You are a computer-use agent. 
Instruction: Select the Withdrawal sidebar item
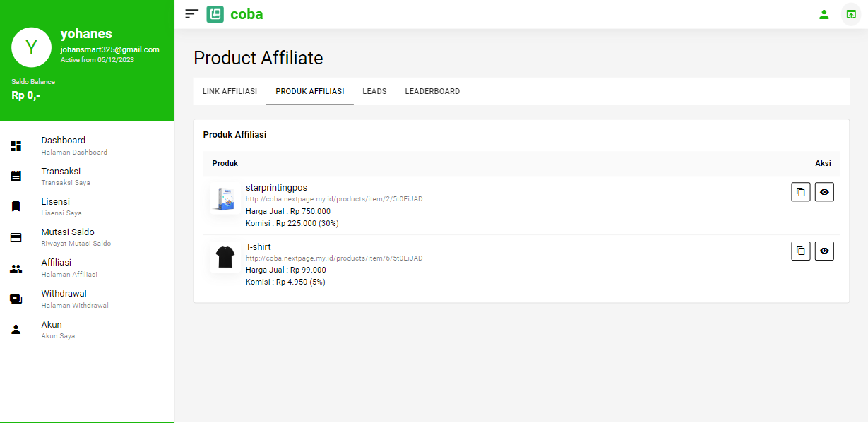tap(64, 298)
